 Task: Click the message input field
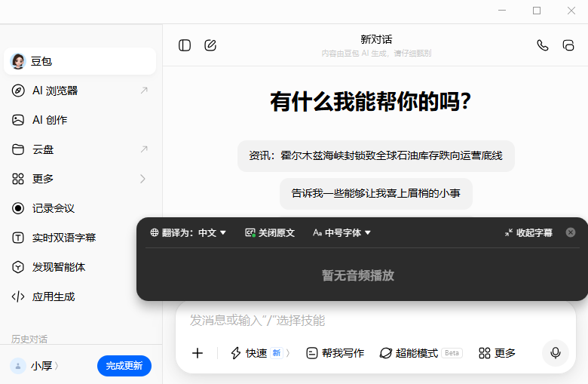pyautogui.click(x=375, y=320)
